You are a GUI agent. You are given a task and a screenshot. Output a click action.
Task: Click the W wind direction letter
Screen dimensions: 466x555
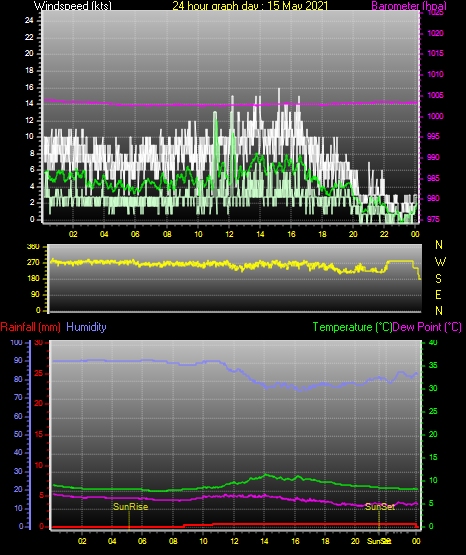coord(440,262)
